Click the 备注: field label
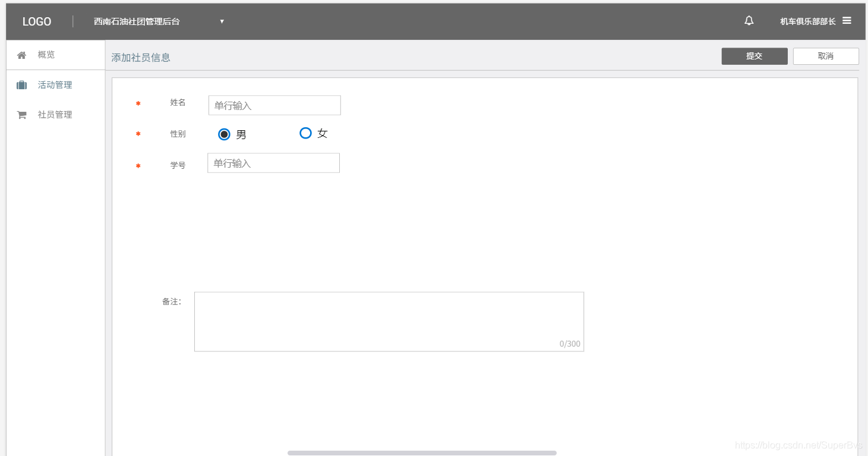 click(x=172, y=301)
